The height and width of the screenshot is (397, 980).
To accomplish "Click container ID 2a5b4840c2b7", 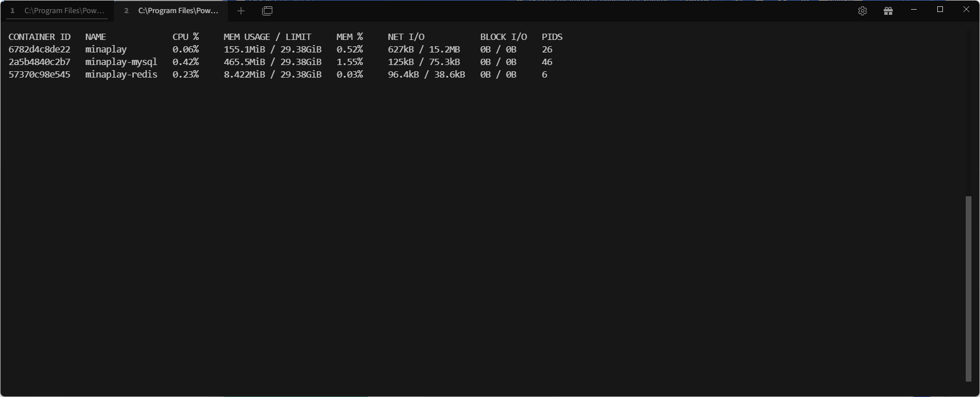I will tap(39, 62).
